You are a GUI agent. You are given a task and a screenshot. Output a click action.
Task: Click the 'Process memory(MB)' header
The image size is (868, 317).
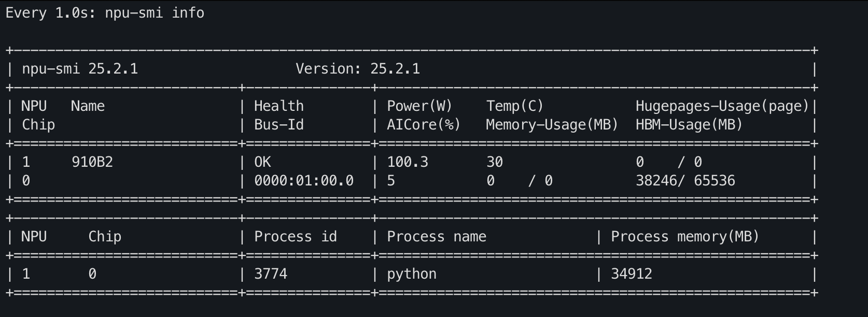point(685,237)
